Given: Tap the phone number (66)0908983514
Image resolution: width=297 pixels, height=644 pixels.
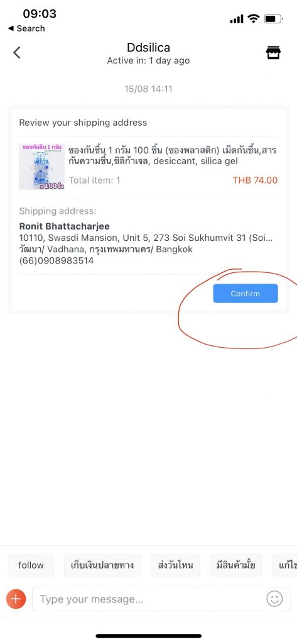Looking at the screenshot, I should [57, 261].
